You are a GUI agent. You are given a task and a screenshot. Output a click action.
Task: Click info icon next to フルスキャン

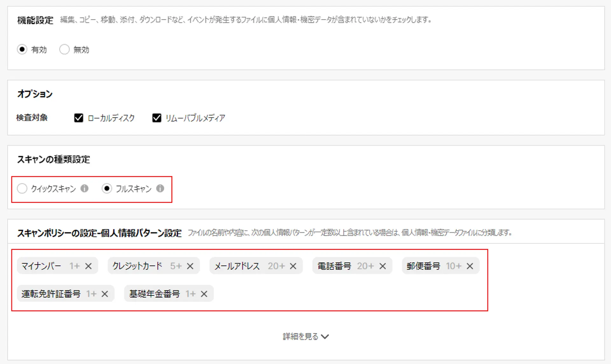(160, 189)
